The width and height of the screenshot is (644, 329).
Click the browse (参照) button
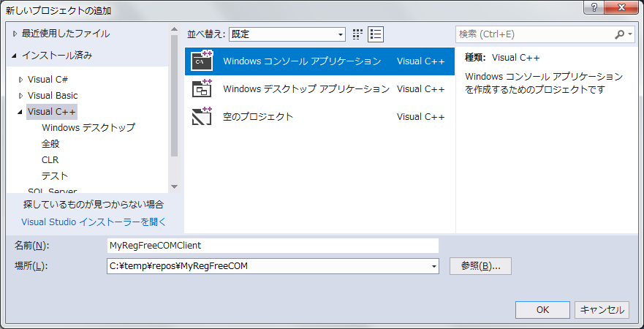pos(480,266)
